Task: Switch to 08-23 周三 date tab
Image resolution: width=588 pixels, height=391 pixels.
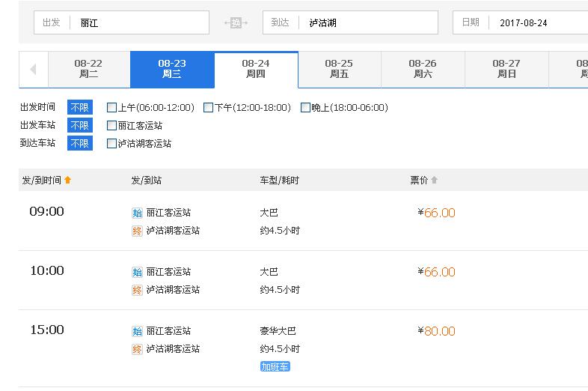Action: coord(172,69)
